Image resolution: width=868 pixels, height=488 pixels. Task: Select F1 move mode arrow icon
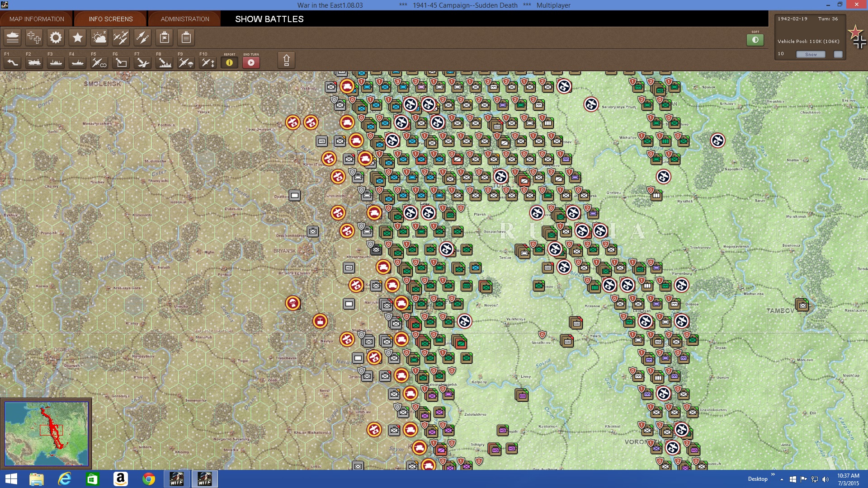point(13,63)
